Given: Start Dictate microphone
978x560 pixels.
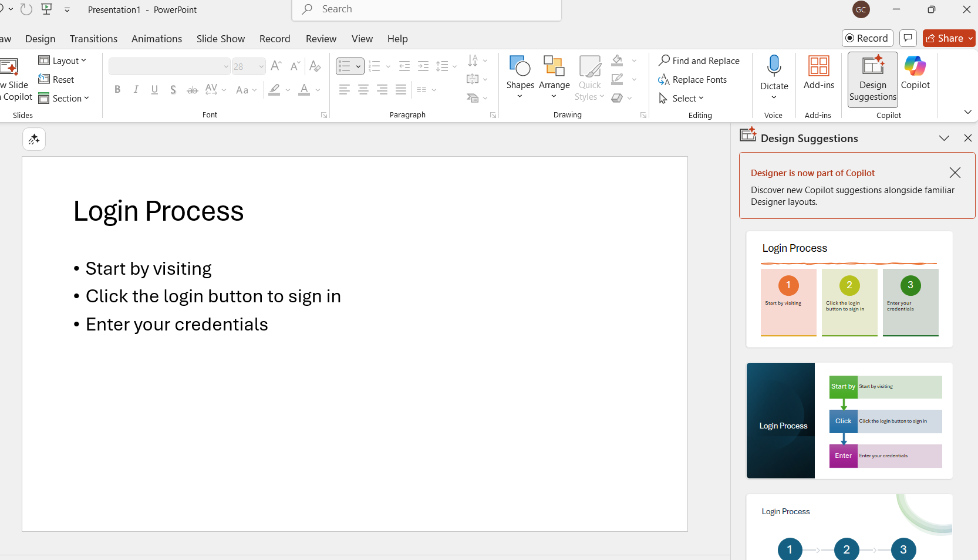Looking at the screenshot, I should 774,66.
